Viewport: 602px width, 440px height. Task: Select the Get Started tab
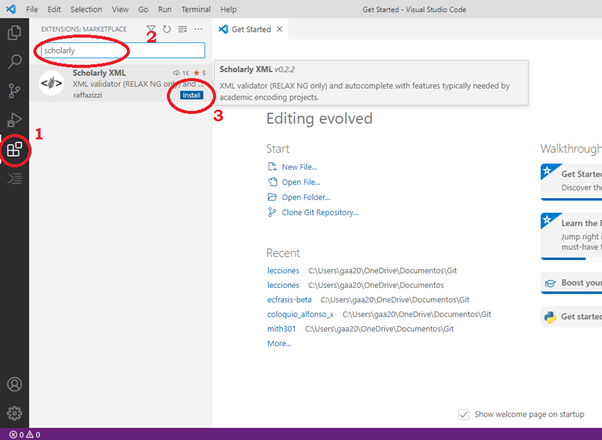tap(251, 29)
